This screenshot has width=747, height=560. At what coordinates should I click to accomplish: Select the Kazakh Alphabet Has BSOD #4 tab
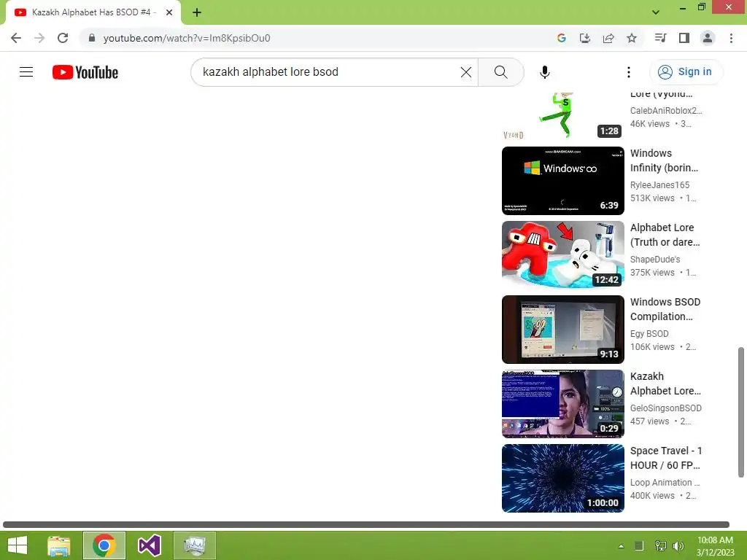tap(93, 12)
